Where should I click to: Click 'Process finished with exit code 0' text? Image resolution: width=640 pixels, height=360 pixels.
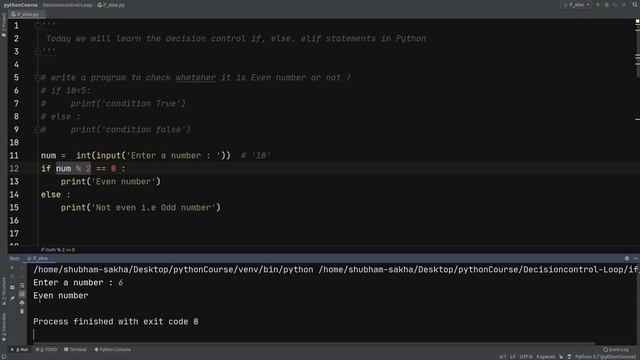coord(116,322)
